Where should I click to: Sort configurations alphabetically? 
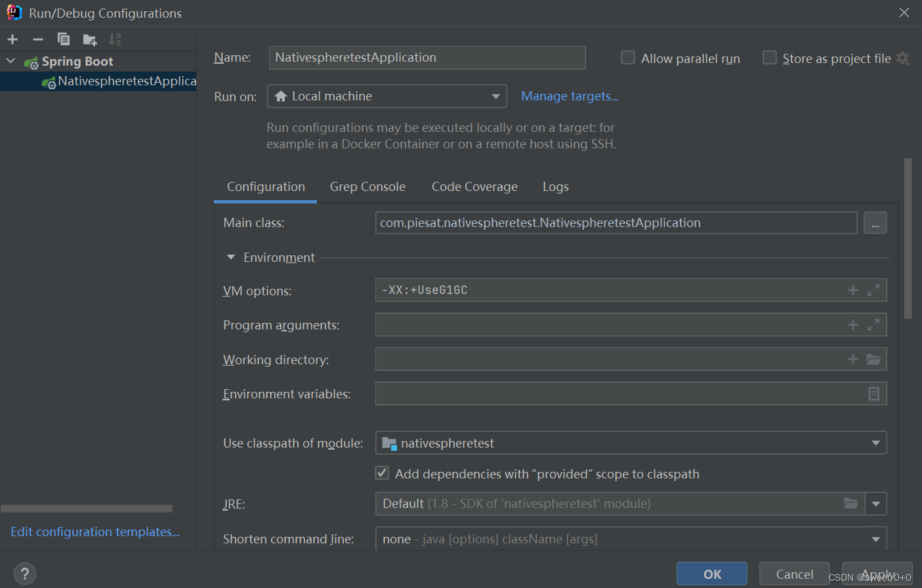[x=115, y=39]
